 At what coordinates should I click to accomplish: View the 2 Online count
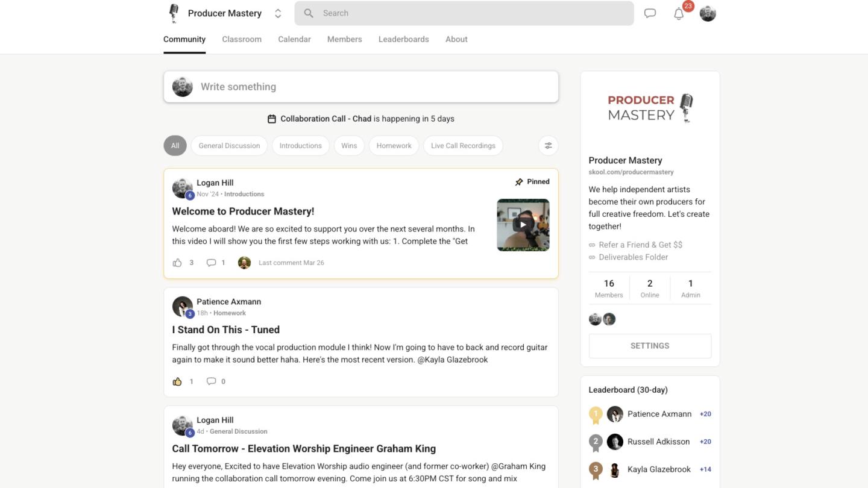pos(650,288)
